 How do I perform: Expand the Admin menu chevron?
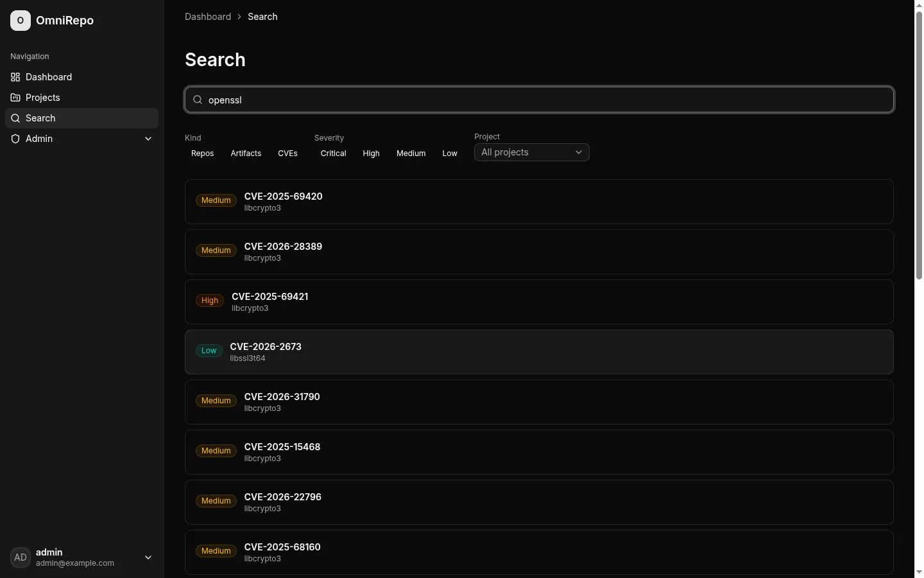point(148,139)
